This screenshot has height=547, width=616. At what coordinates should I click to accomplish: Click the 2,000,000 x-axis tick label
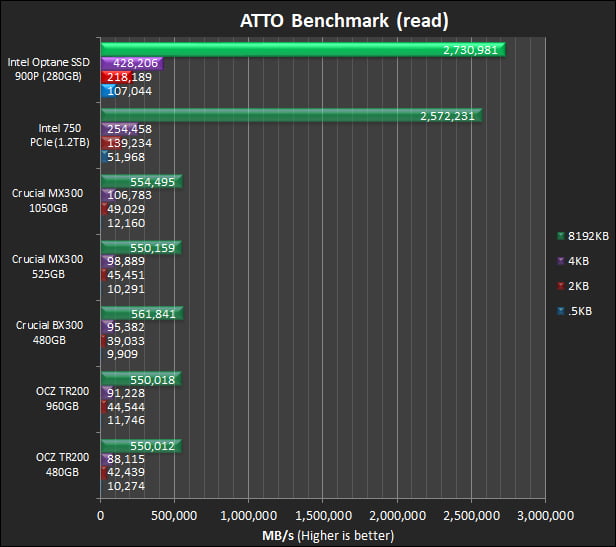coord(397,516)
